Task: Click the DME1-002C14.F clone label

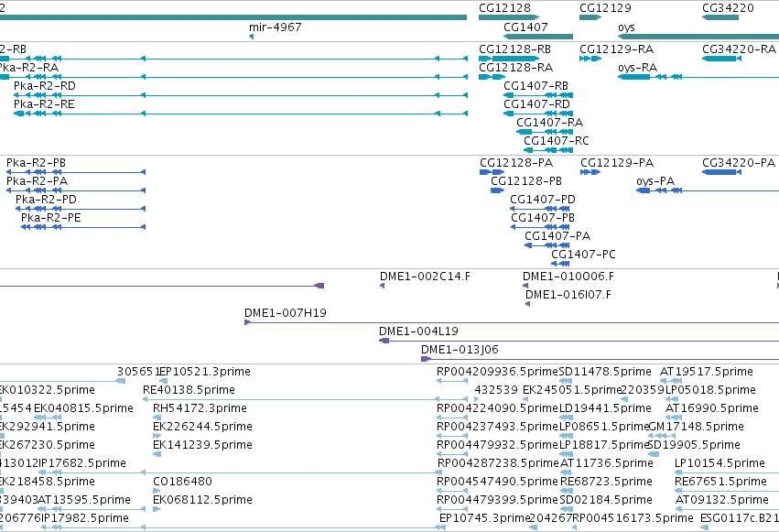Action: (425, 277)
